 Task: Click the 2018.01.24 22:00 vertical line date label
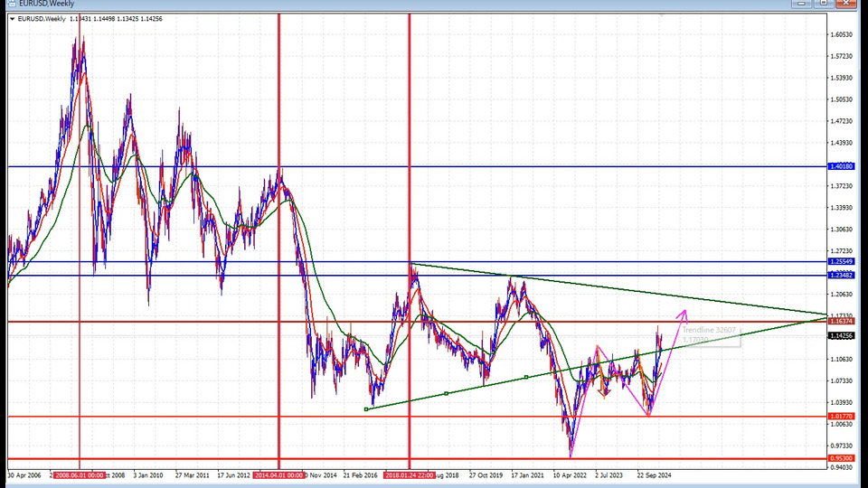point(409,475)
